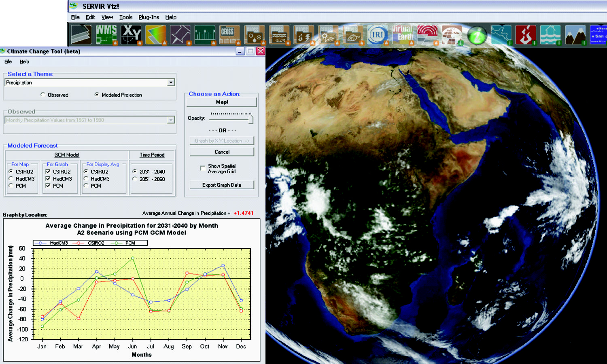Toggle the flooded house layer icon
Screen dimensions: 607x364
coord(550,34)
